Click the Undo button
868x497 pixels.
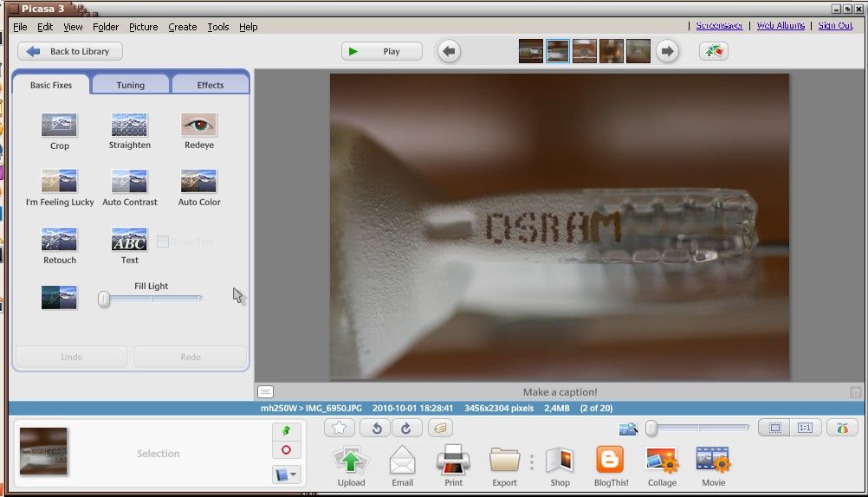[71, 357]
